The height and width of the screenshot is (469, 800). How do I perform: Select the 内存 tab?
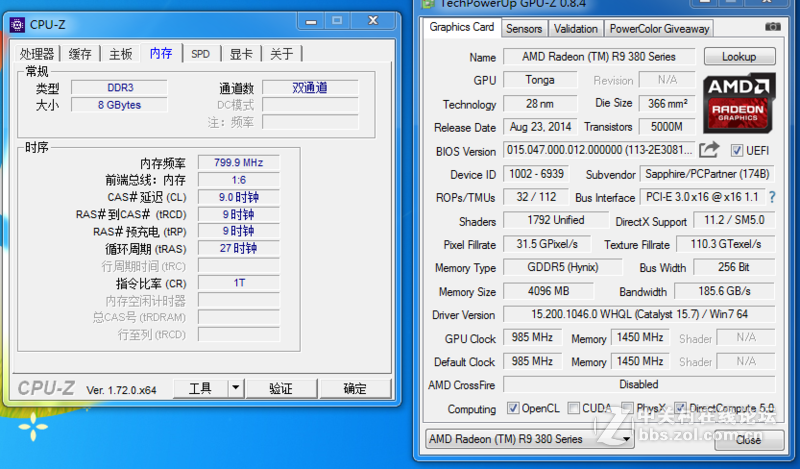point(161,53)
